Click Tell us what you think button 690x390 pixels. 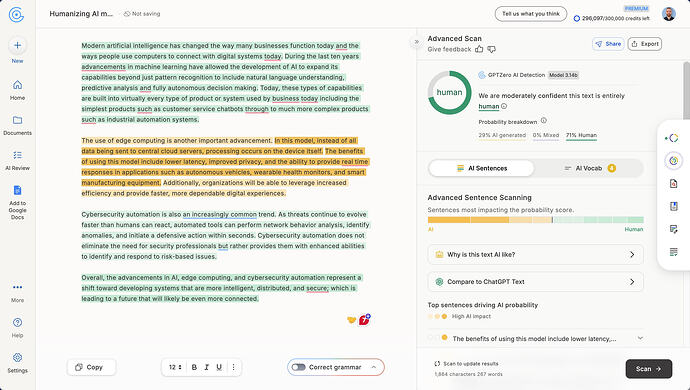[x=531, y=14]
